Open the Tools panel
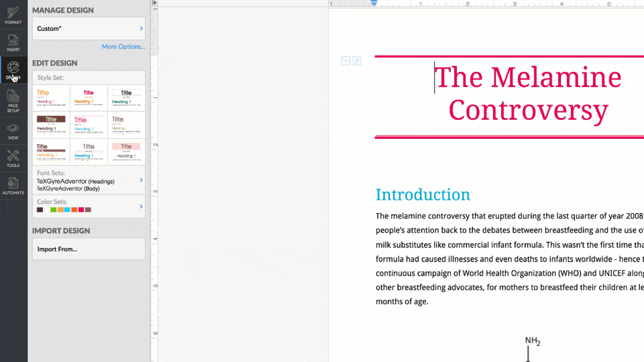The width and height of the screenshot is (644, 362). tap(13, 158)
